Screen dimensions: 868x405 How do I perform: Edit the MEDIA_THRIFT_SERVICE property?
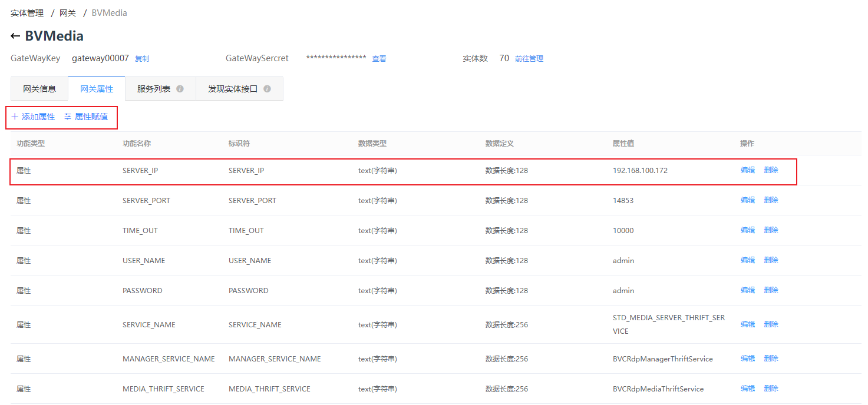pos(748,389)
